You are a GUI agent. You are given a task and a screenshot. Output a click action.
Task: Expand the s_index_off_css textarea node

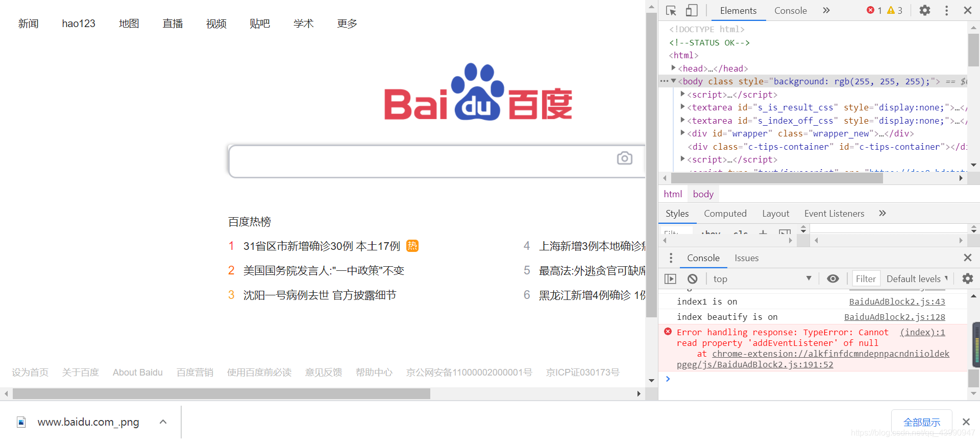click(682, 120)
